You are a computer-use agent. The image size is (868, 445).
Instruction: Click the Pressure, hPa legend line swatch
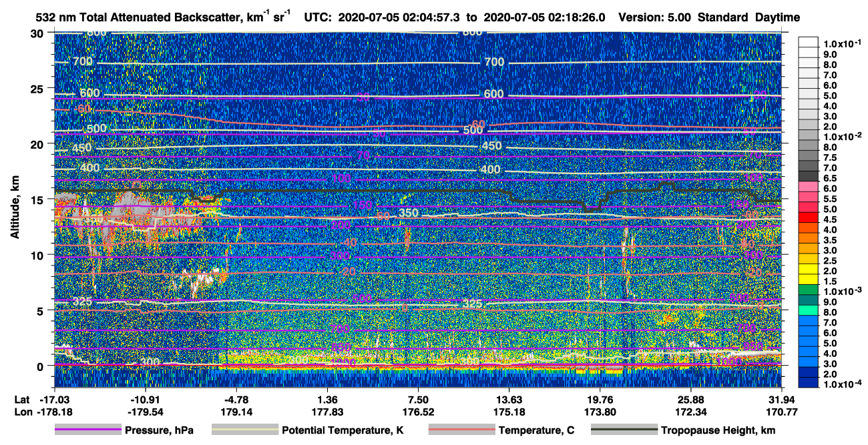tap(87, 430)
